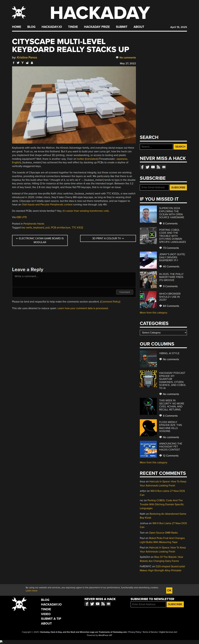Click the sidebar search input field
Screen dimensions: 199x644
(x=156, y=147)
